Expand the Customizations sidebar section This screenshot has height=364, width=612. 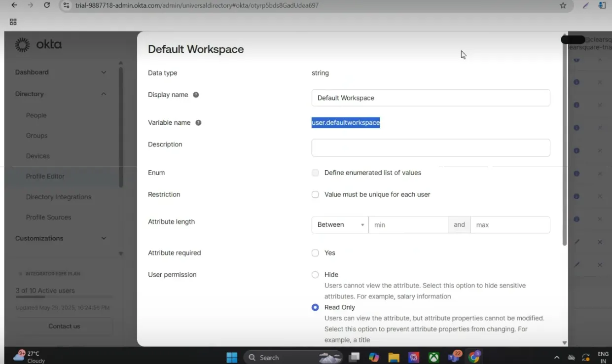click(61, 238)
